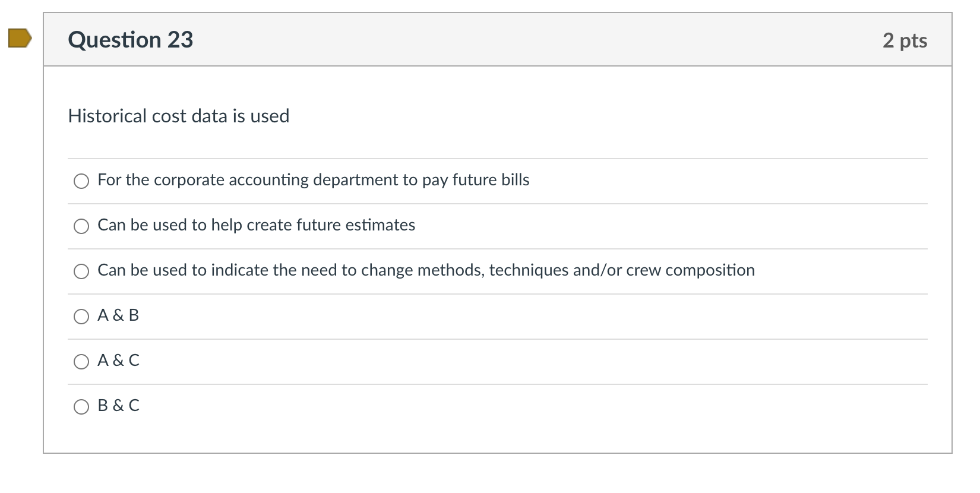Image resolution: width=980 pixels, height=493 pixels.
Task: Click the first answer option's text label
Action: 313,180
